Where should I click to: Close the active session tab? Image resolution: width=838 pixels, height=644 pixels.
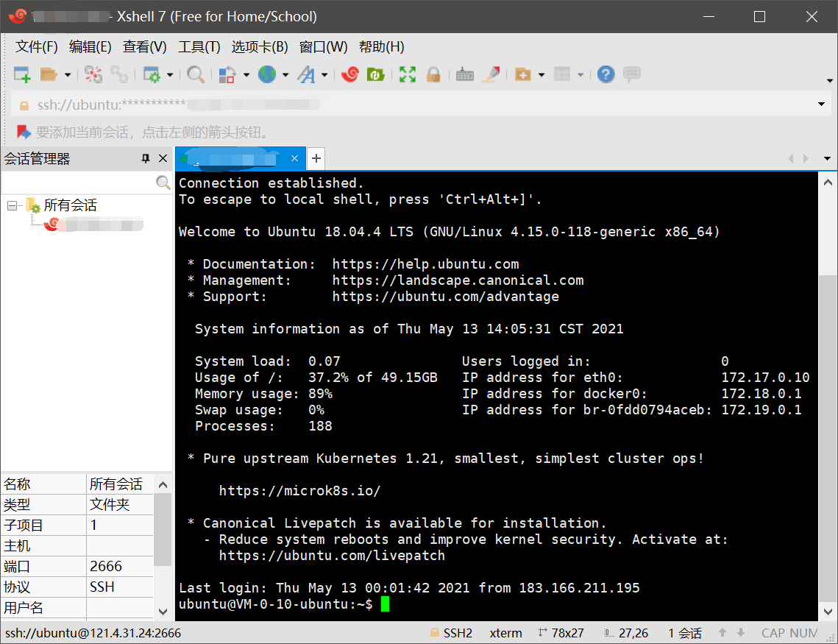point(294,158)
